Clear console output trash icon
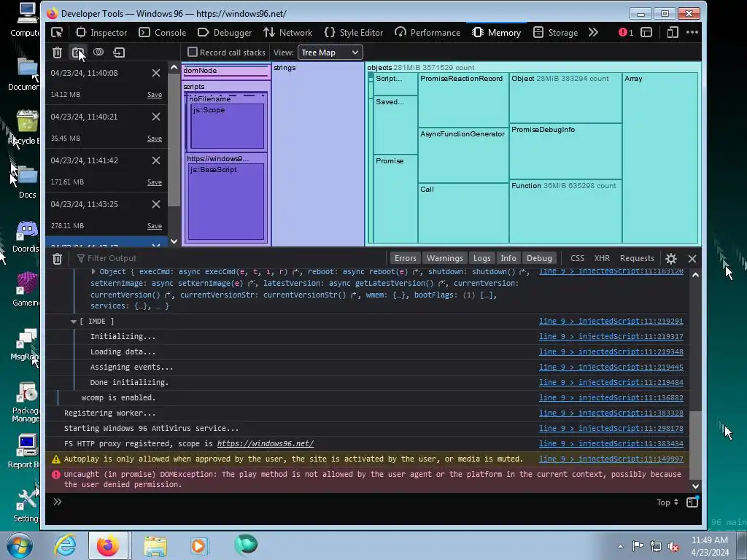The height and width of the screenshot is (560, 747). point(57,259)
